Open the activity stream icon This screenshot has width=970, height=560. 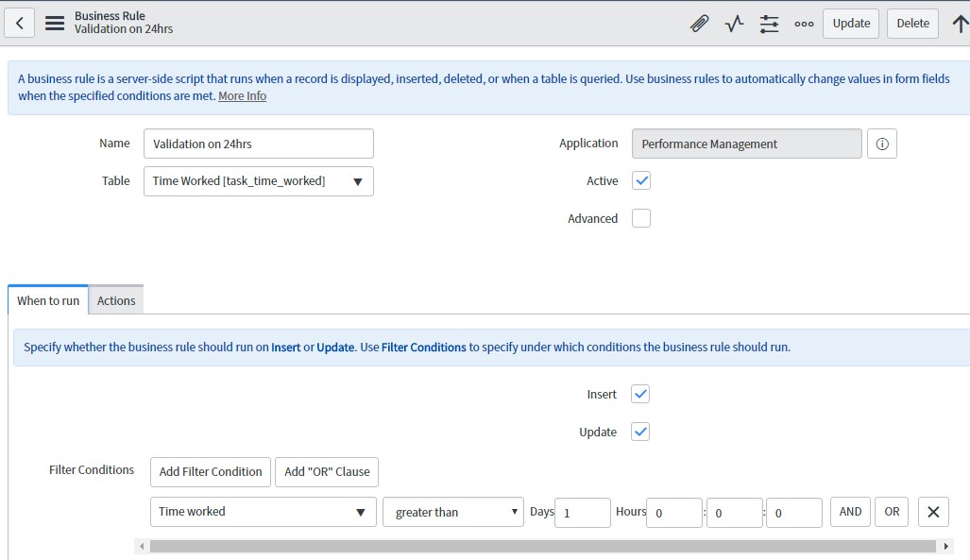pos(734,24)
